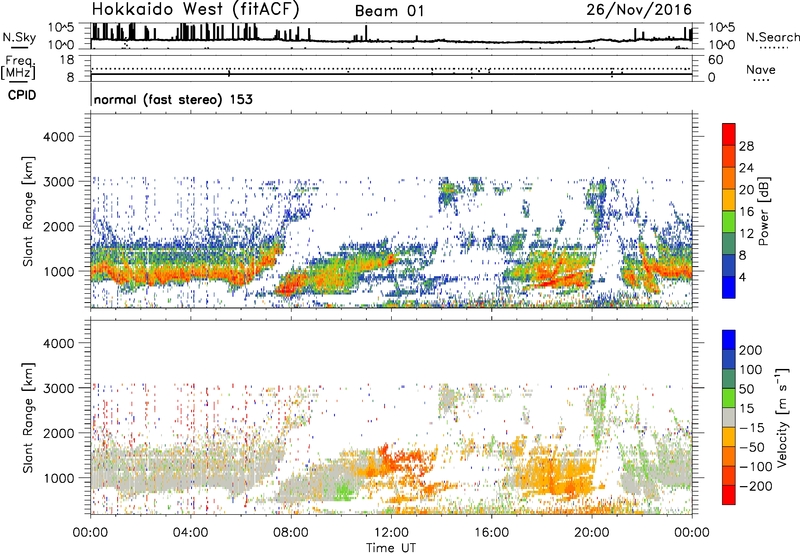Click the "CPID" row label
Screen dimensions: 800x554
click(22, 95)
